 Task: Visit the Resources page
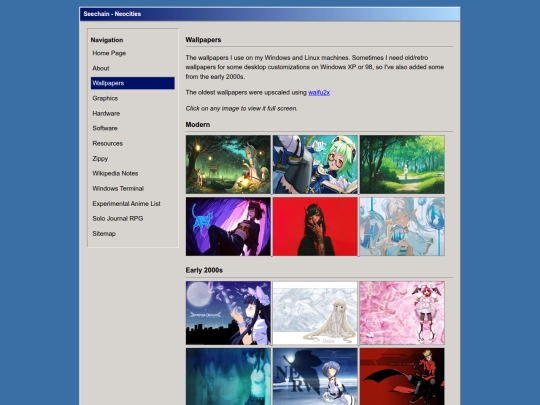pos(107,143)
